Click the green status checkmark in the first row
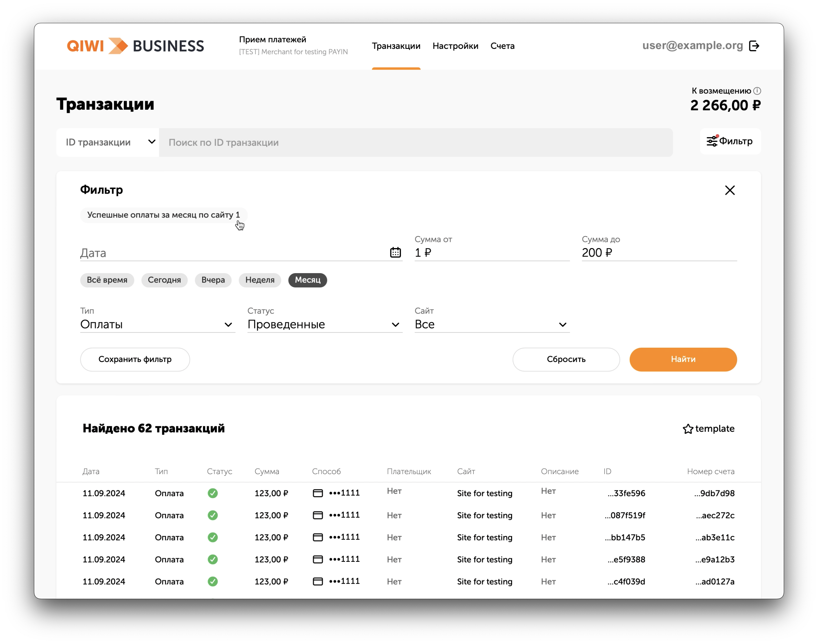 click(212, 493)
